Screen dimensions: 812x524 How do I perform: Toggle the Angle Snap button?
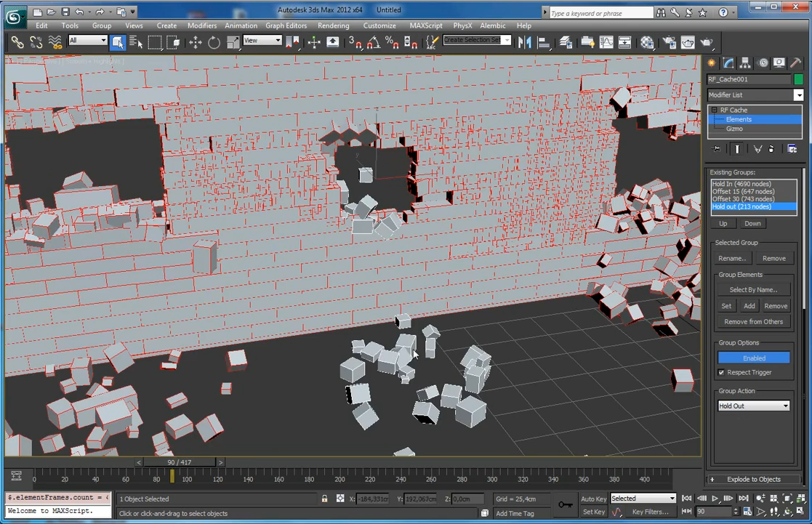coord(373,42)
